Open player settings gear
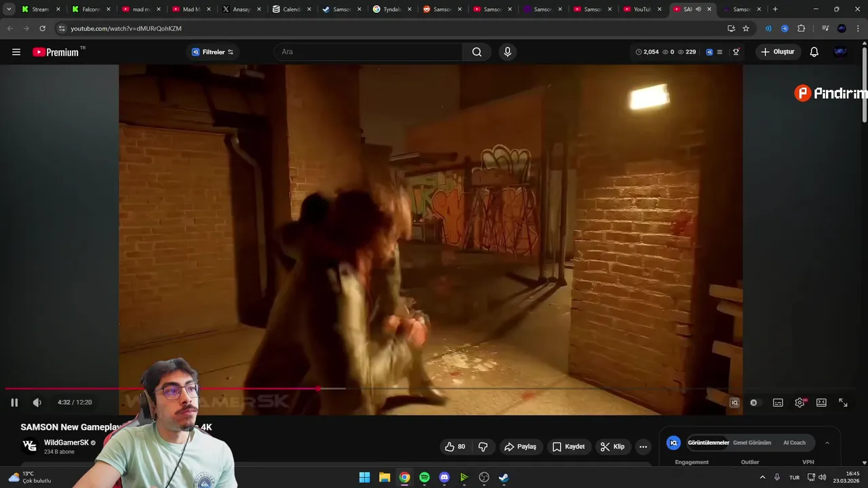868x488 pixels. coord(800,403)
